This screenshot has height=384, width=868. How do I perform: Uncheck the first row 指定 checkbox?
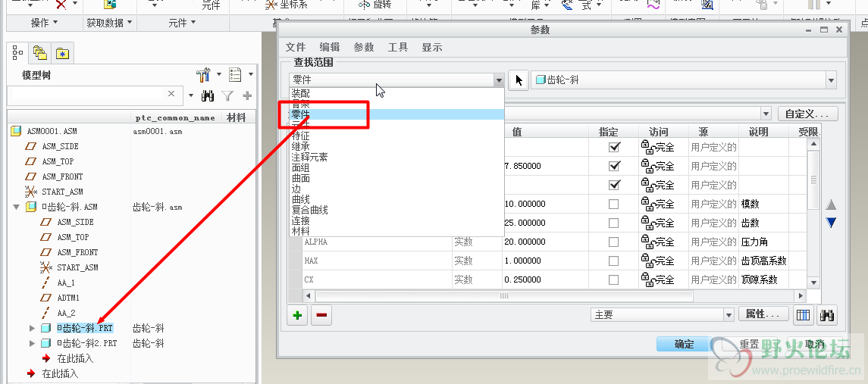tap(614, 148)
